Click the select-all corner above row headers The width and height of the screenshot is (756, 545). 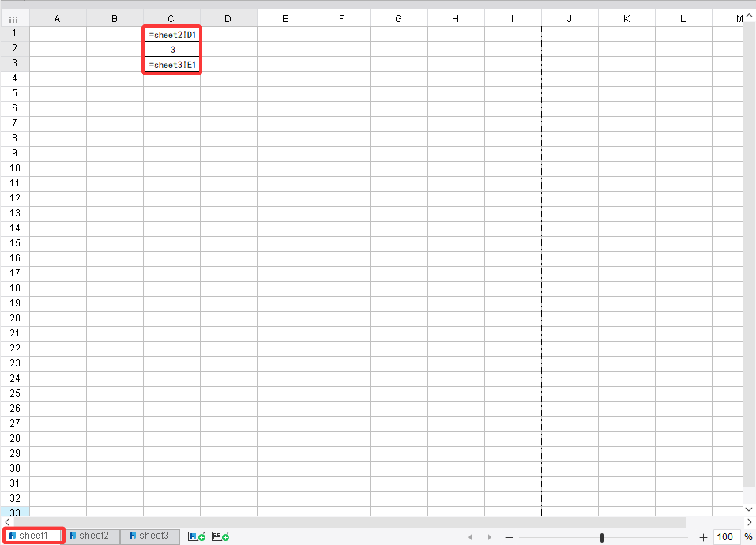[14, 18]
